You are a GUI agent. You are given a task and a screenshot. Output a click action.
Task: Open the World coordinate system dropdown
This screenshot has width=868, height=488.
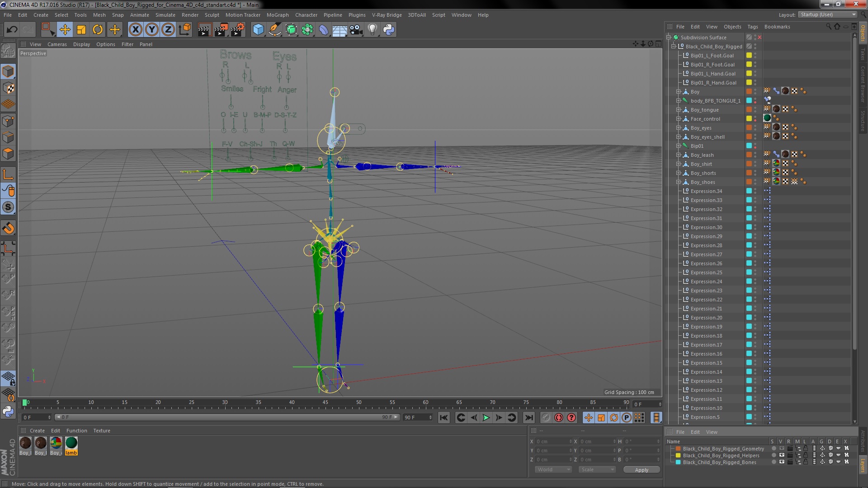click(x=553, y=469)
